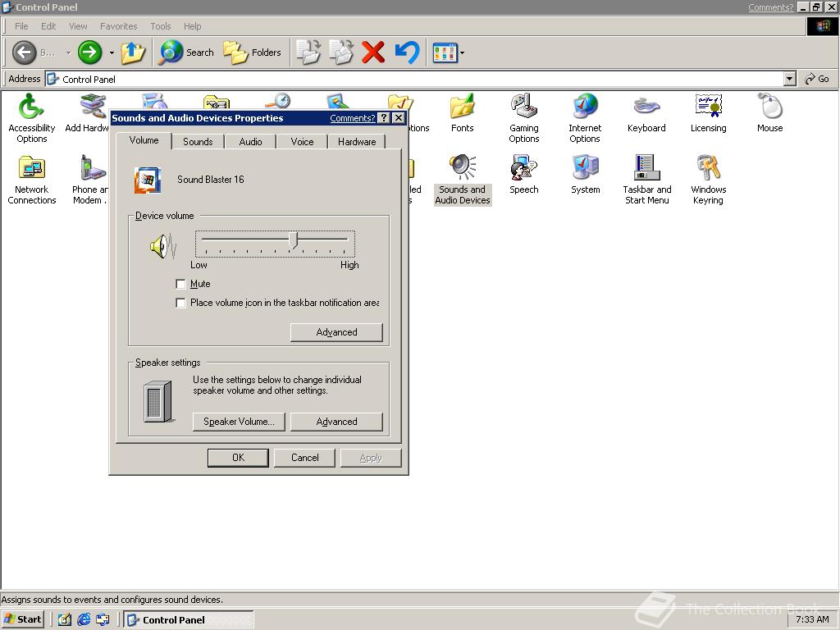The height and width of the screenshot is (630, 840).
Task: Enable Place volume icon in taskbar checkbox
Action: (180, 303)
